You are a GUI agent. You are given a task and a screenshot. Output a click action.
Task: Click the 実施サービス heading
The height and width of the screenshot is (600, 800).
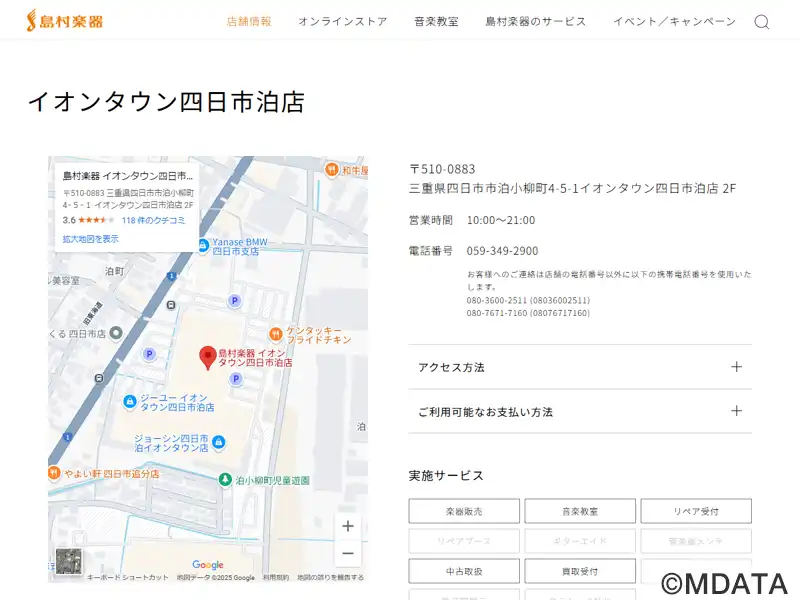[x=446, y=476]
